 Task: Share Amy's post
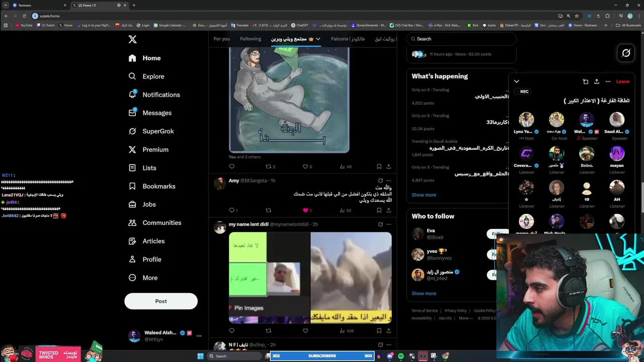point(388,210)
